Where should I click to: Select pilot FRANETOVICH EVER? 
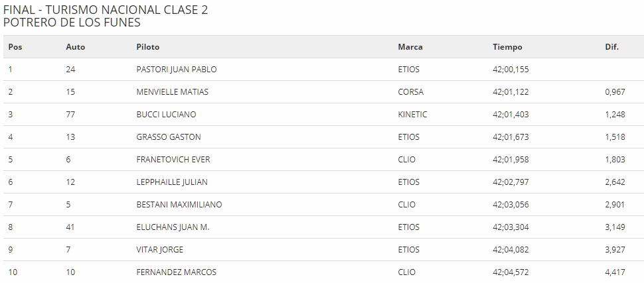[x=173, y=160]
